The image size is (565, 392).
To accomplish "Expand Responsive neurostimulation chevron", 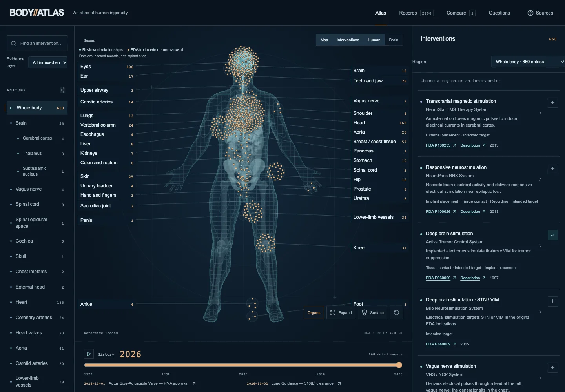I will (x=540, y=180).
